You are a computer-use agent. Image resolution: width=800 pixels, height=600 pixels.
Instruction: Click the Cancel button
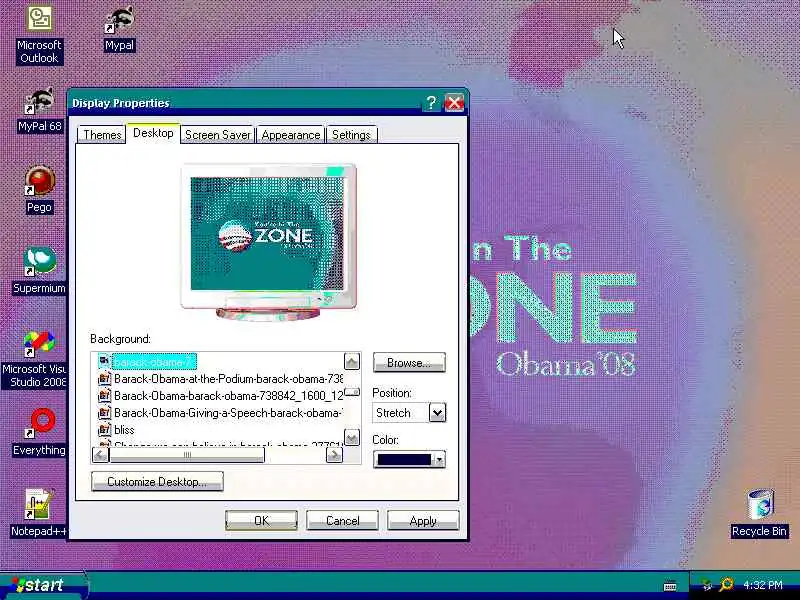click(x=342, y=520)
